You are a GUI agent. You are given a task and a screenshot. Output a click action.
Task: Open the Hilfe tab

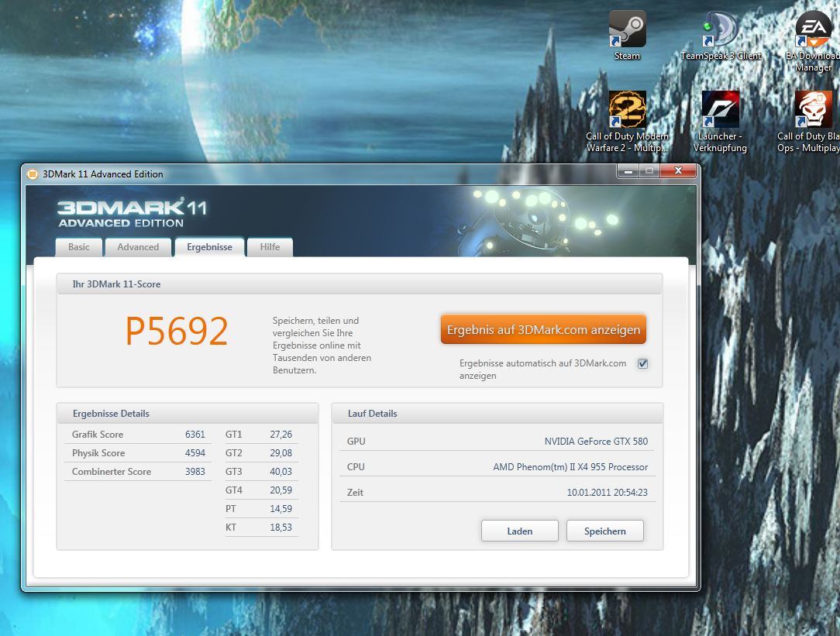270,247
